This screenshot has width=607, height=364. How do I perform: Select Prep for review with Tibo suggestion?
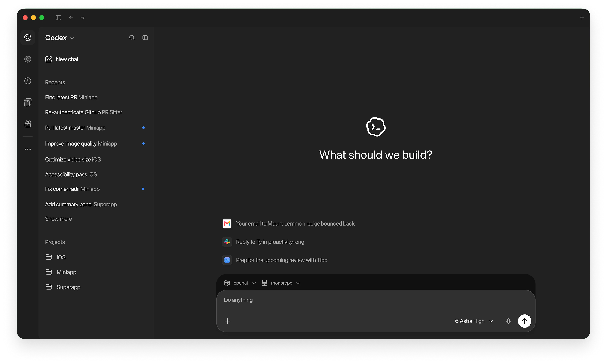tap(275, 260)
